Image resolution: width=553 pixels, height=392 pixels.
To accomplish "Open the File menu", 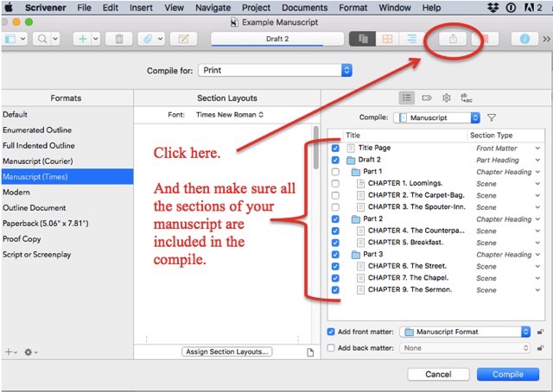I will click(x=84, y=8).
